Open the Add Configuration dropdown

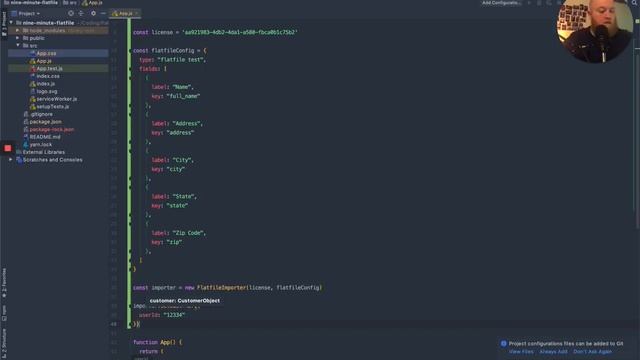(x=501, y=3)
